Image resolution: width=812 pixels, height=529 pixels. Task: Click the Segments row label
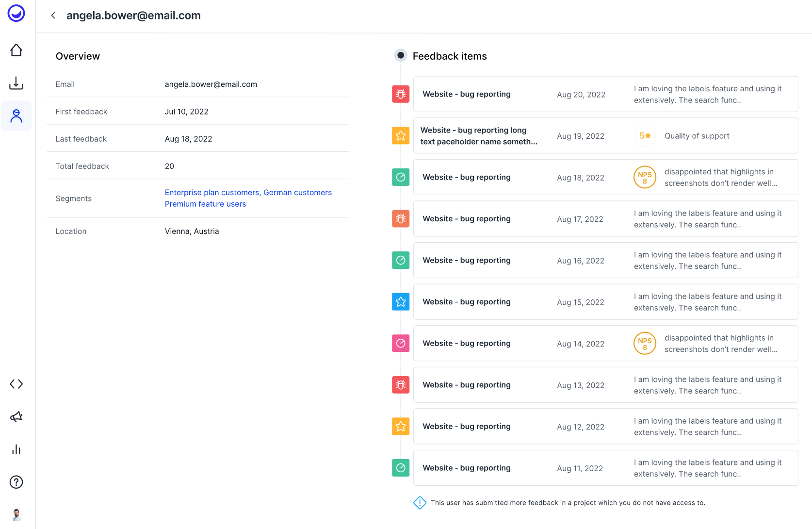(x=74, y=198)
